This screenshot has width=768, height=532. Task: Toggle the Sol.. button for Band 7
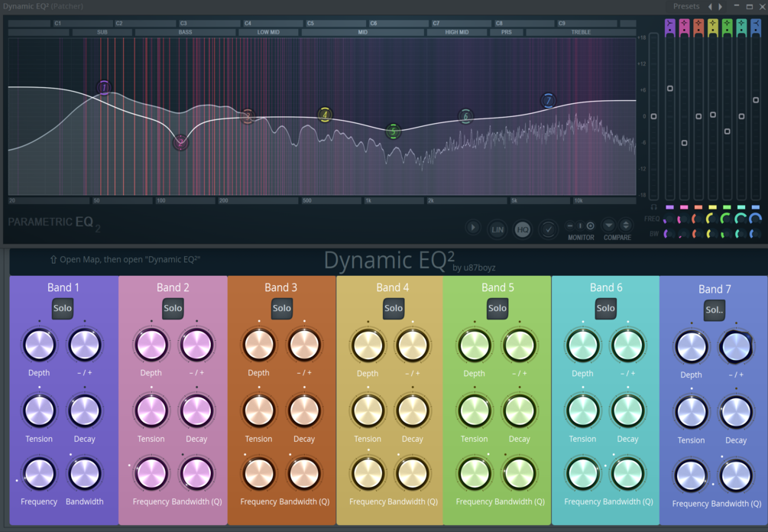714,310
